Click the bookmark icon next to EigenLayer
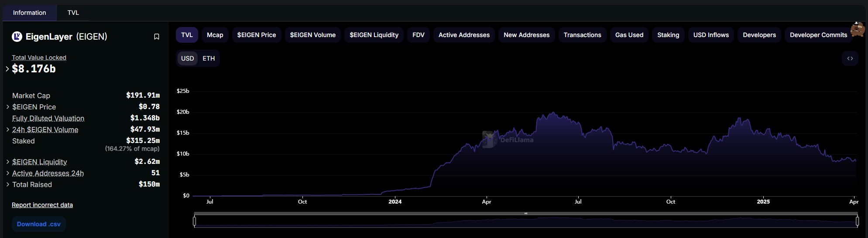The height and width of the screenshot is (238, 868). [x=157, y=37]
